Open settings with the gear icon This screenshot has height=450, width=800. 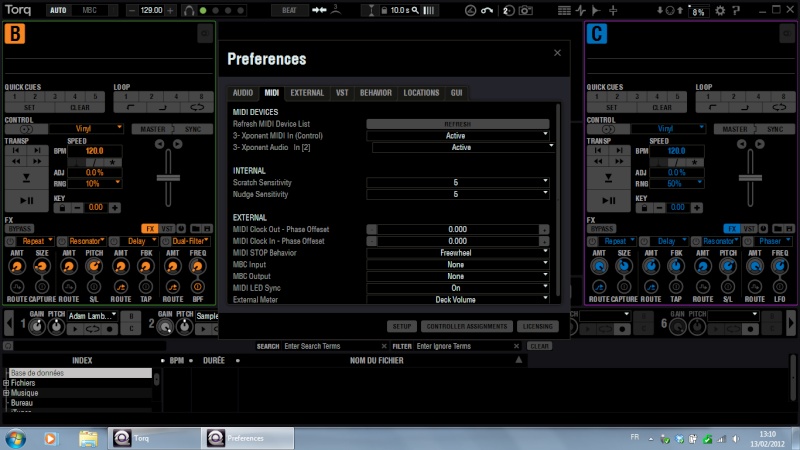(x=720, y=10)
